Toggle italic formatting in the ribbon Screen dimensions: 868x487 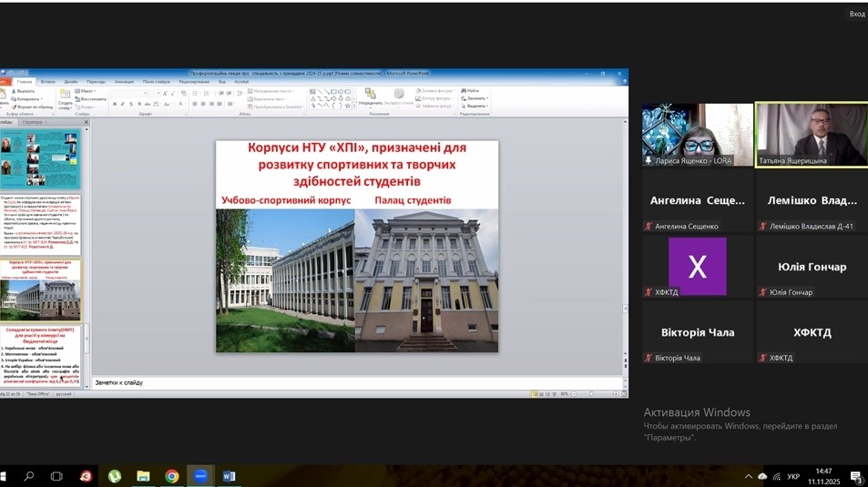tap(123, 105)
